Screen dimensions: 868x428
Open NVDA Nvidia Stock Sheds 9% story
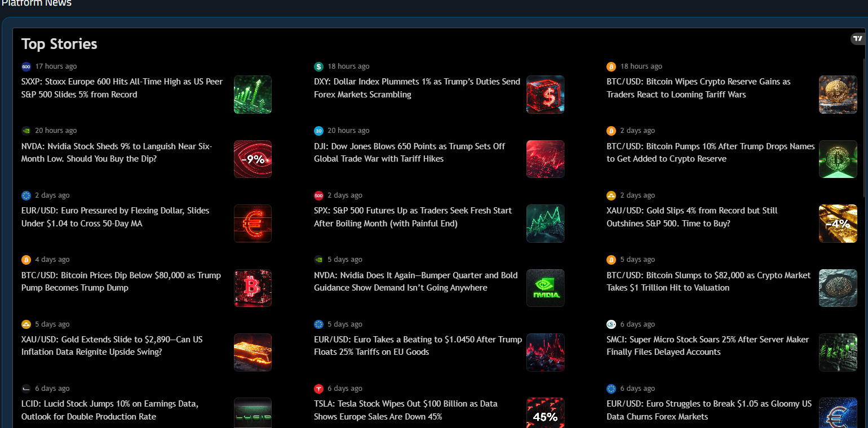pyautogui.click(x=117, y=153)
